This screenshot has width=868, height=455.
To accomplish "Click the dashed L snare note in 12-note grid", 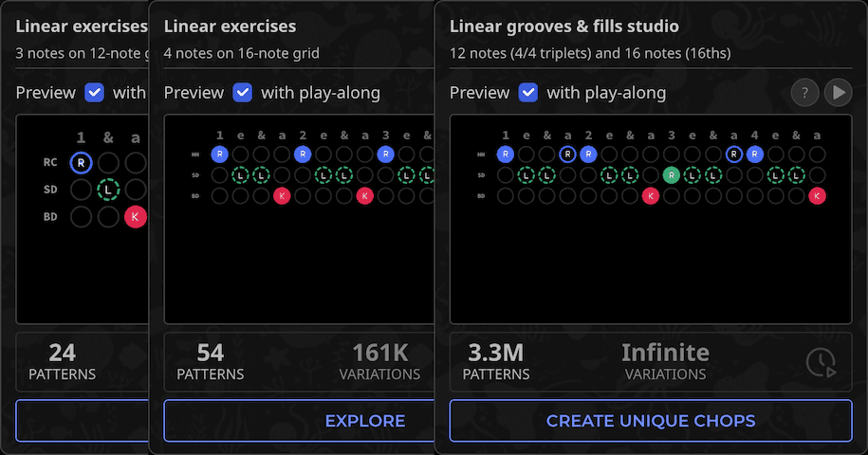I will pos(109,190).
